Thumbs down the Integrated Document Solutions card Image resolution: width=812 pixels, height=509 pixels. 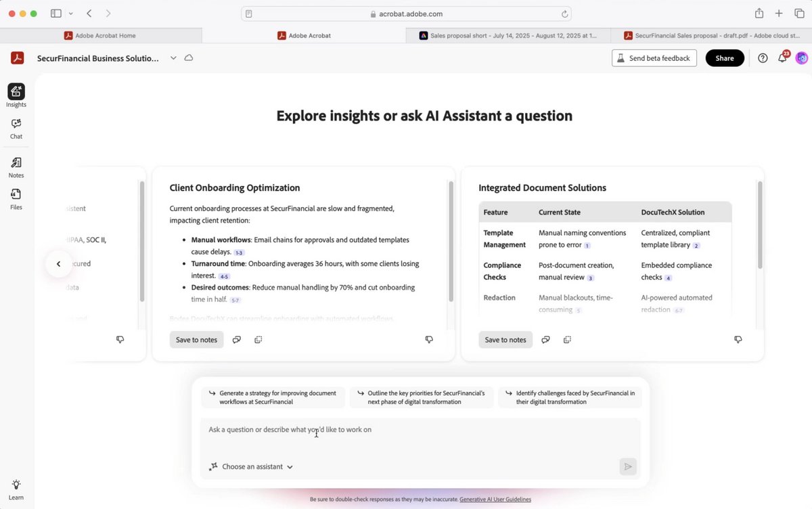pyautogui.click(x=738, y=340)
